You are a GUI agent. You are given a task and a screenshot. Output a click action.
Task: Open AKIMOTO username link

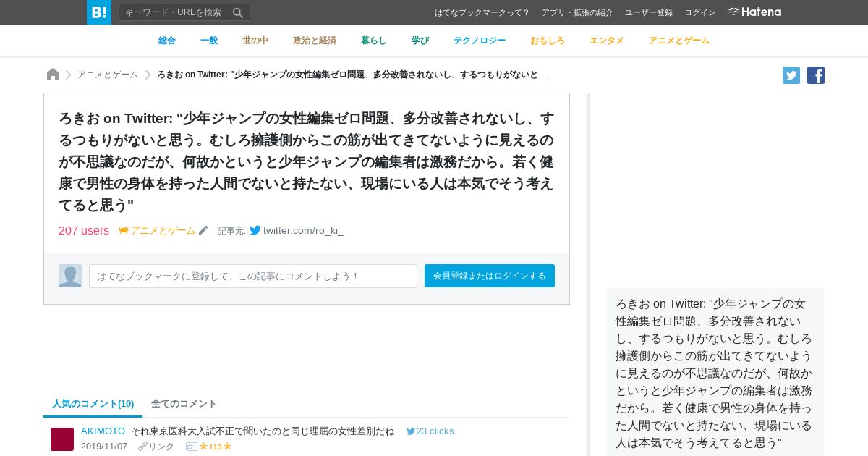pyautogui.click(x=103, y=431)
